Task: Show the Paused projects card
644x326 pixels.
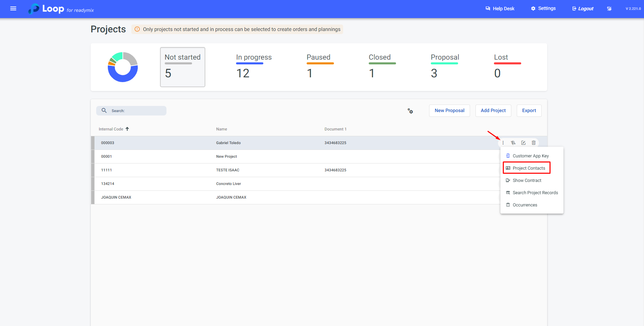Action: tap(319, 67)
